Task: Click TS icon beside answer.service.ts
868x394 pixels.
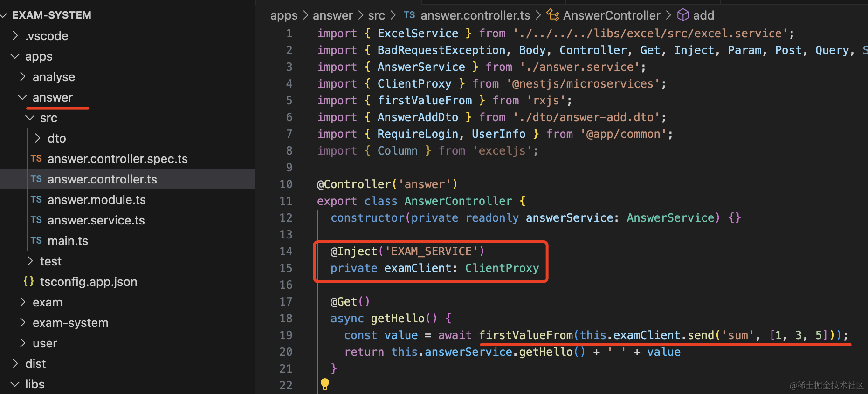Action: (36, 220)
